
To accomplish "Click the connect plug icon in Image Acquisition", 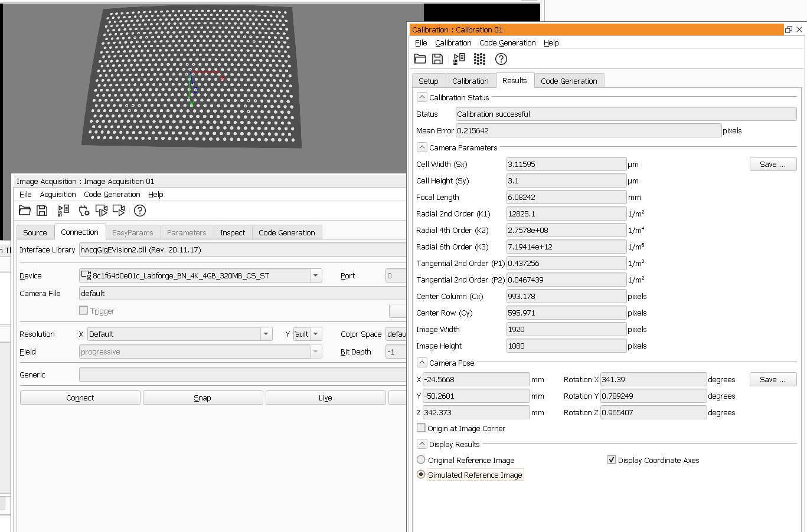I will tap(84, 211).
